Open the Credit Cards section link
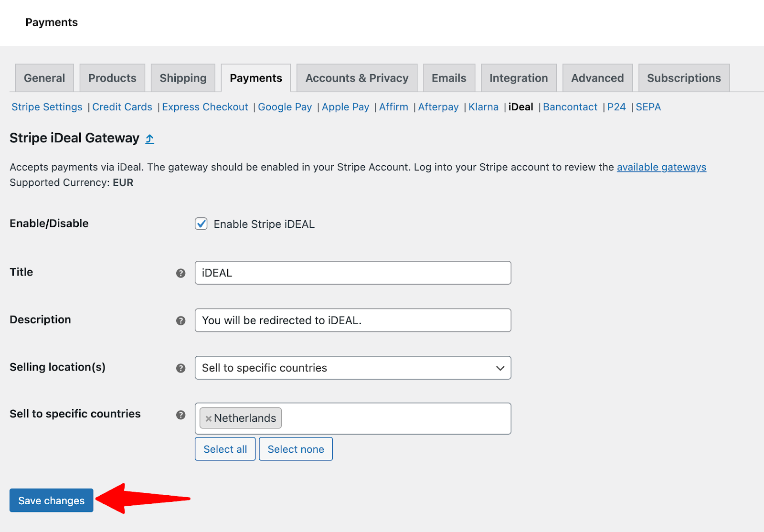Image resolution: width=764 pixels, height=532 pixels. tap(122, 107)
